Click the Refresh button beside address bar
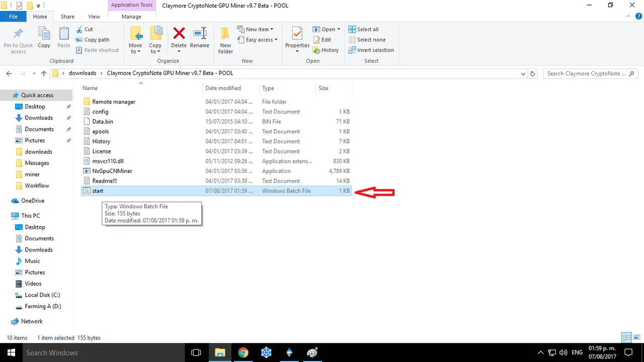This screenshot has height=362, width=644. point(533,73)
